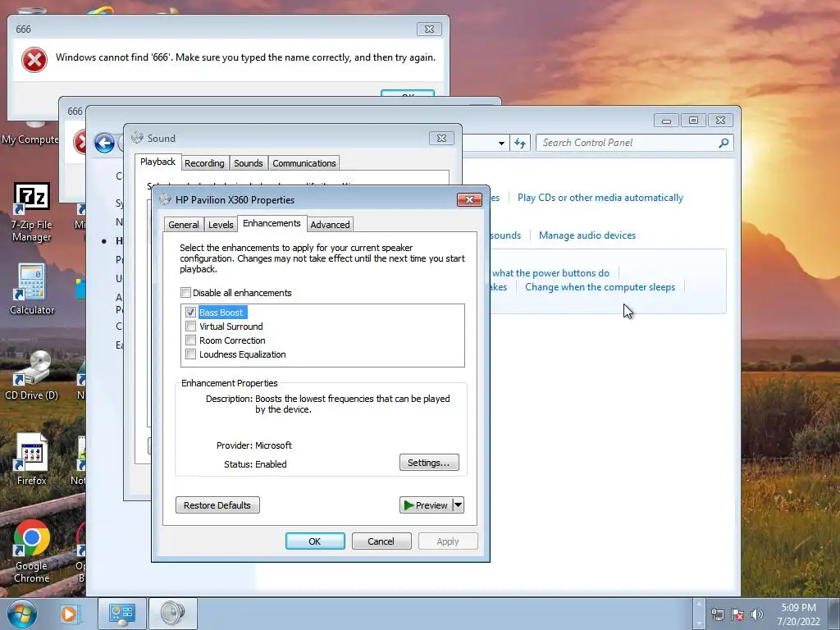The height and width of the screenshot is (630, 840).
Task: Open Windows Media Player from the taskbar
Action: coord(69,614)
